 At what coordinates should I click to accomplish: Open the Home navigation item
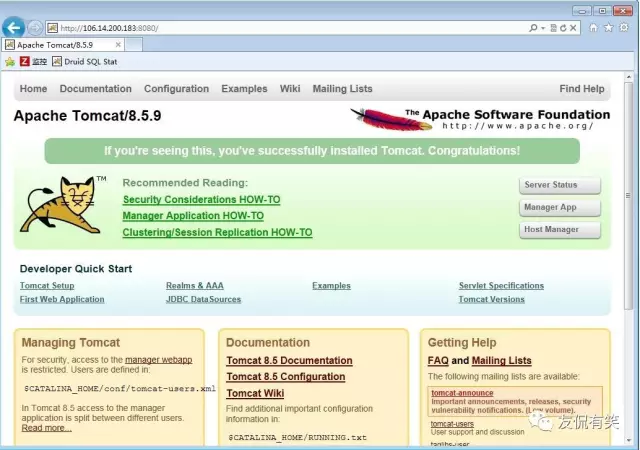click(x=33, y=89)
